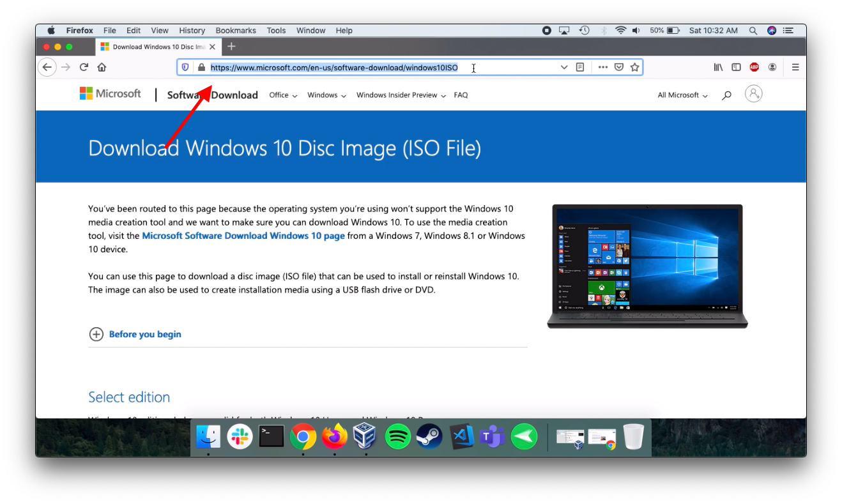Open tracking protection shield icon
Viewport: 842px width, 504px height.
coord(185,67)
